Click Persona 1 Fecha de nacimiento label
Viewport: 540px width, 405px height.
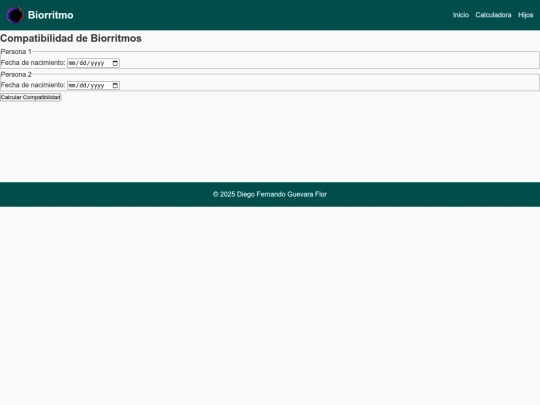point(33,63)
